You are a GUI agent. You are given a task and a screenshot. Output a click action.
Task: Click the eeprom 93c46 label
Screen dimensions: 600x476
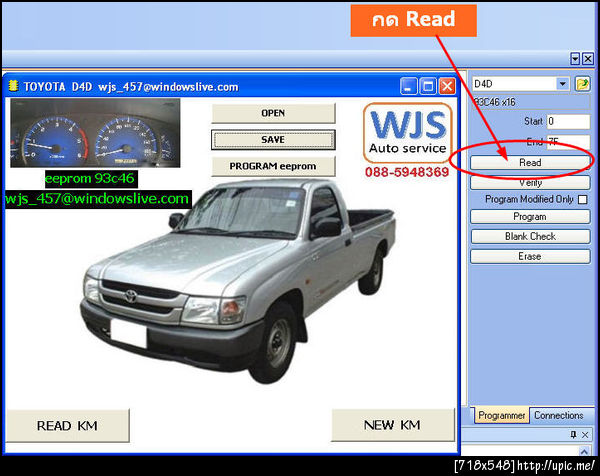(91, 179)
